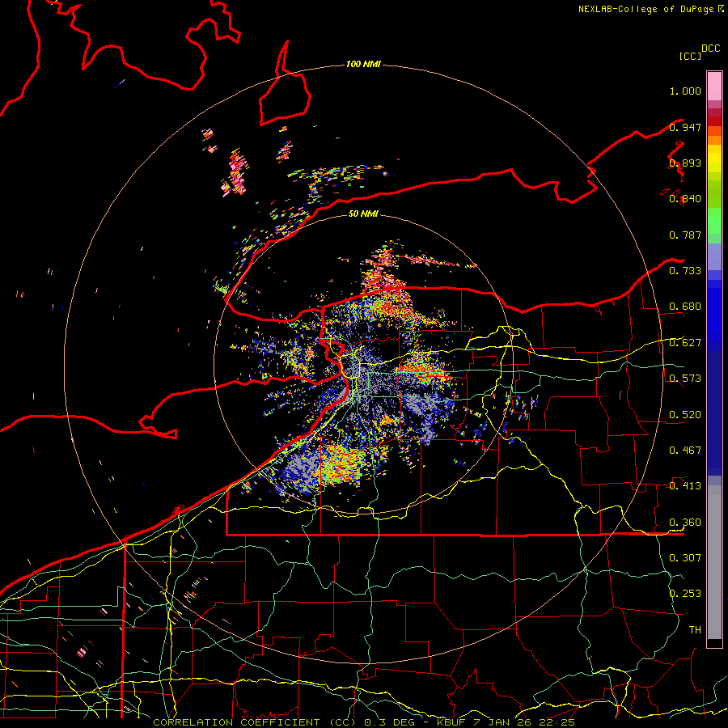Screen dimensions: 728x728
Task: Select the 0.840 scale label
Action: coord(685,199)
